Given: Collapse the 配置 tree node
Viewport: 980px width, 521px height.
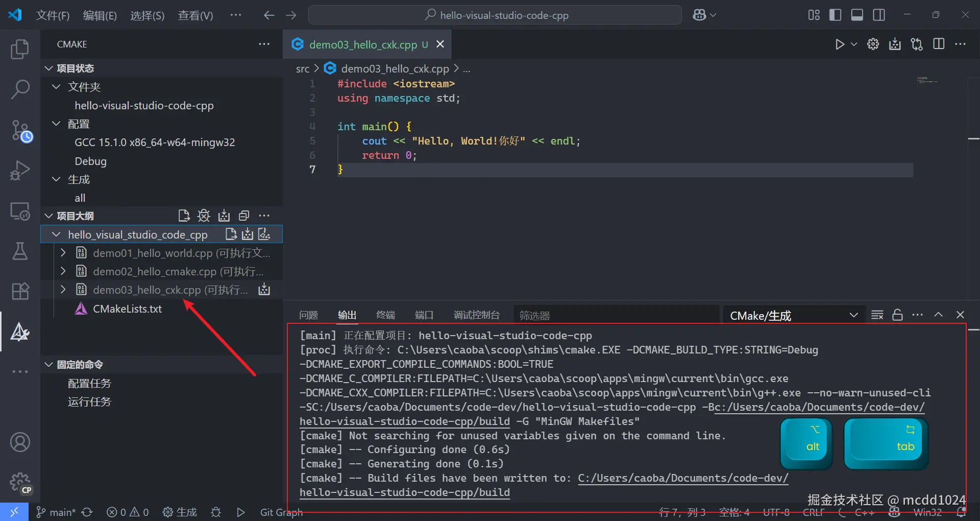Looking at the screenshot, I should tap(57, 124).
